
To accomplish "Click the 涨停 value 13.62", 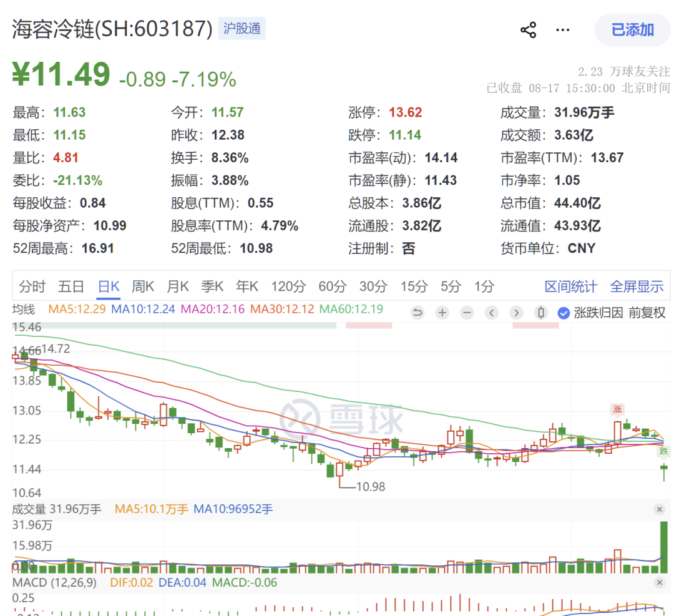I will coord(406,112).
